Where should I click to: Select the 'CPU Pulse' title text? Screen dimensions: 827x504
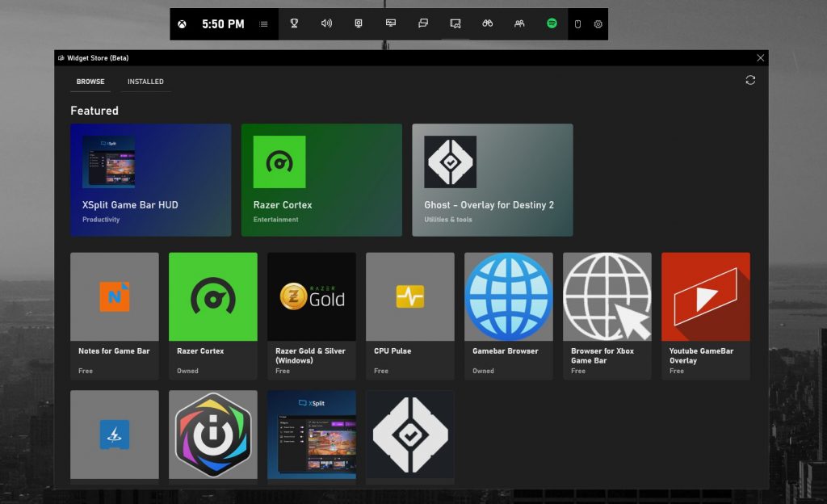[x=393, y=351]
